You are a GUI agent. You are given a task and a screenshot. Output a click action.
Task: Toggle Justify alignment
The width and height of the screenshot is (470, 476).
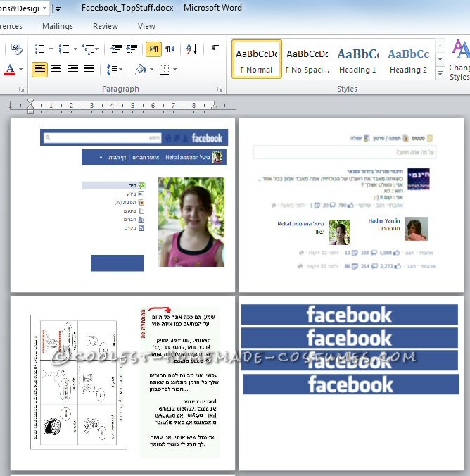click(89, 70)
